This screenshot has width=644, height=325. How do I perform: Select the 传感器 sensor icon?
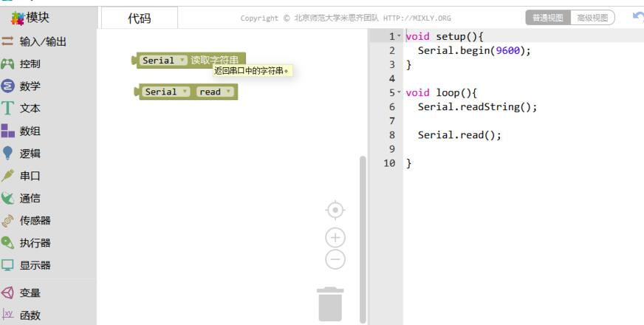pos(7,221)
